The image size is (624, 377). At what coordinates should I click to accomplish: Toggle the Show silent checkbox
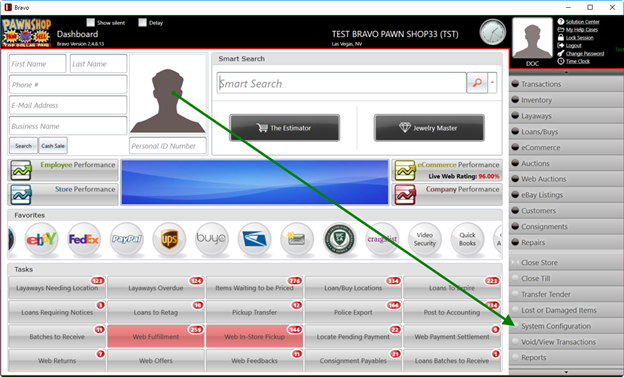91,23
